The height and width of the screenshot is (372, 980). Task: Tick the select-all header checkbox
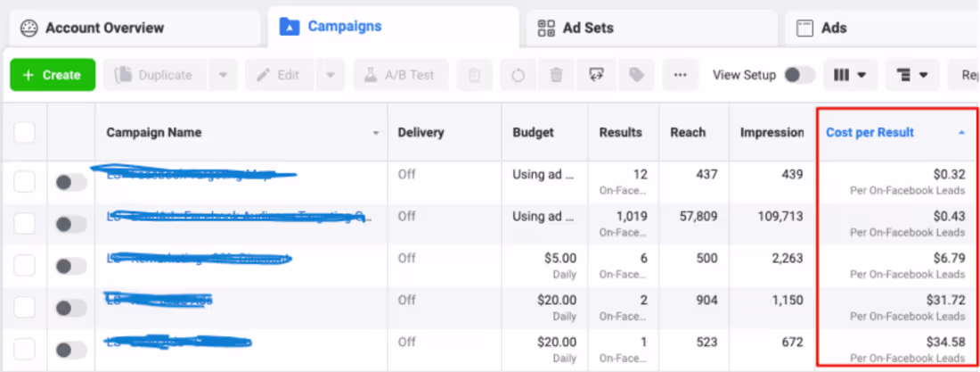coord(24,132)
